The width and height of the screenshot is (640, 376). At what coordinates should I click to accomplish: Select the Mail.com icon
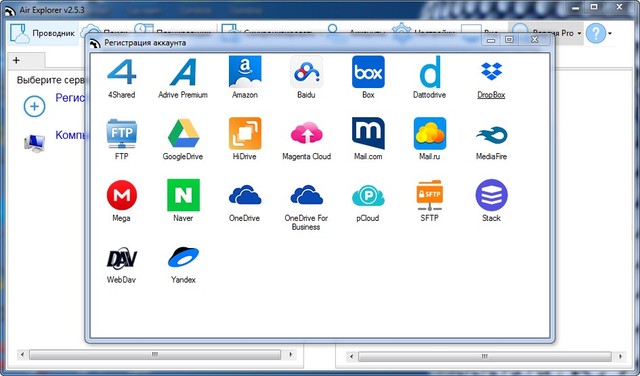coord(368,133)
